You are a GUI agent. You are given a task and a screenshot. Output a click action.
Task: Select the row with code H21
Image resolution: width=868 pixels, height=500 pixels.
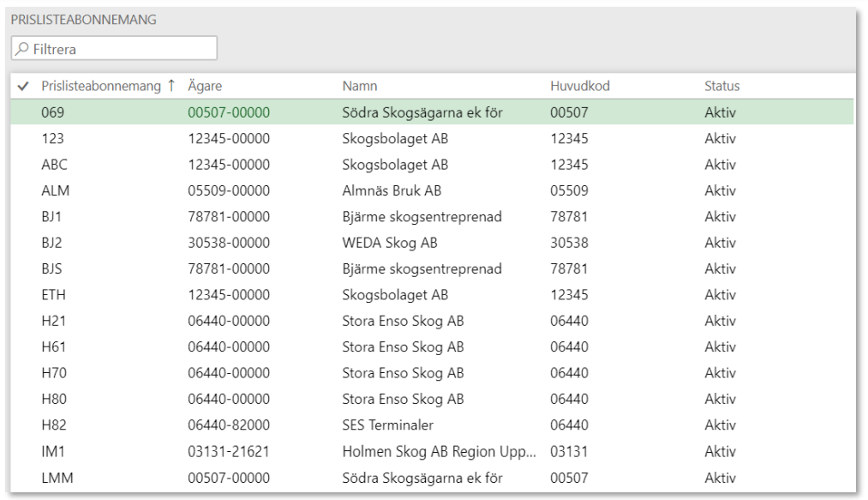point(432,321)
